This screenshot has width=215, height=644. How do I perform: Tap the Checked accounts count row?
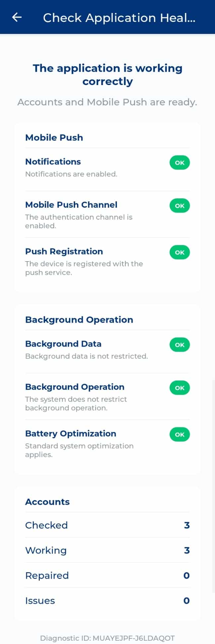pyautogui.click(x=107, y=525)
